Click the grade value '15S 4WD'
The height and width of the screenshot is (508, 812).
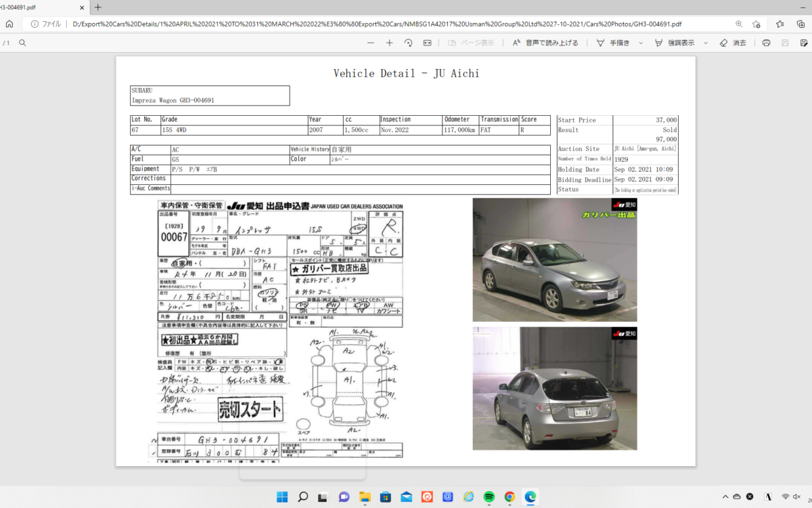coord(175,130)
